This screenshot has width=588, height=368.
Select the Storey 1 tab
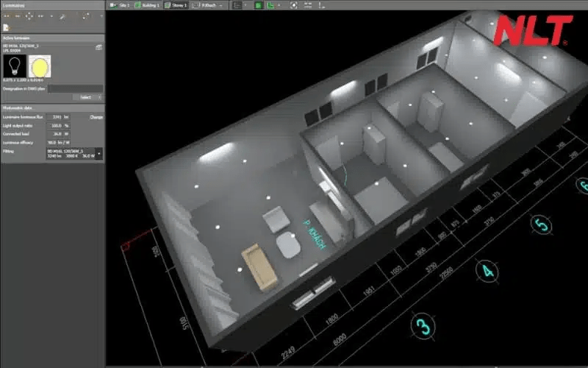tap(176, 4)
